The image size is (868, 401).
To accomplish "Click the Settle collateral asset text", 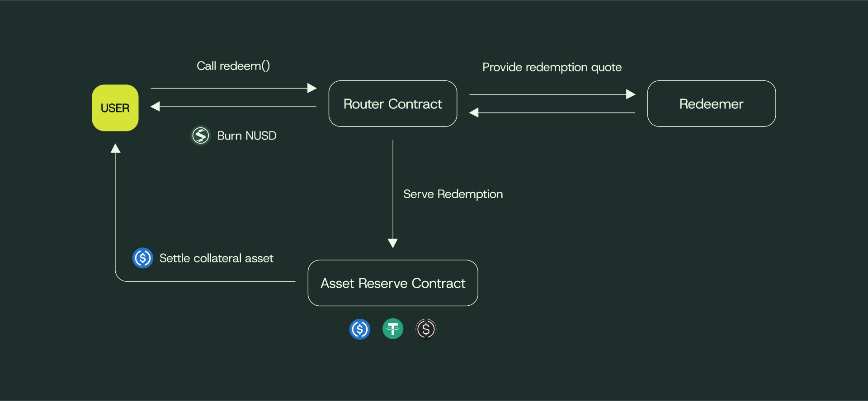I will pos(217,258).
